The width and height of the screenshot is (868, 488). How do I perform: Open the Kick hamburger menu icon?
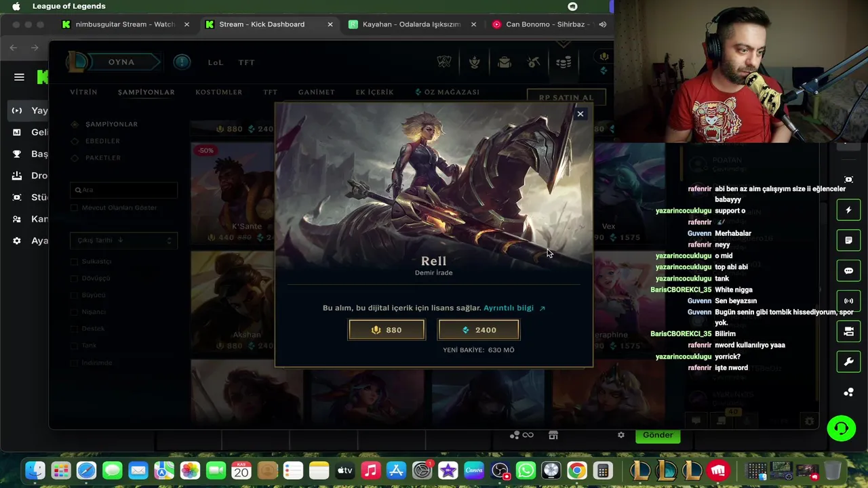click(19, 77)
